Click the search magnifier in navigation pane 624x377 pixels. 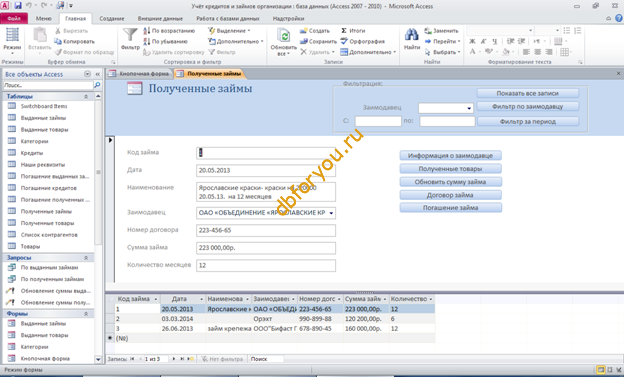97,85
